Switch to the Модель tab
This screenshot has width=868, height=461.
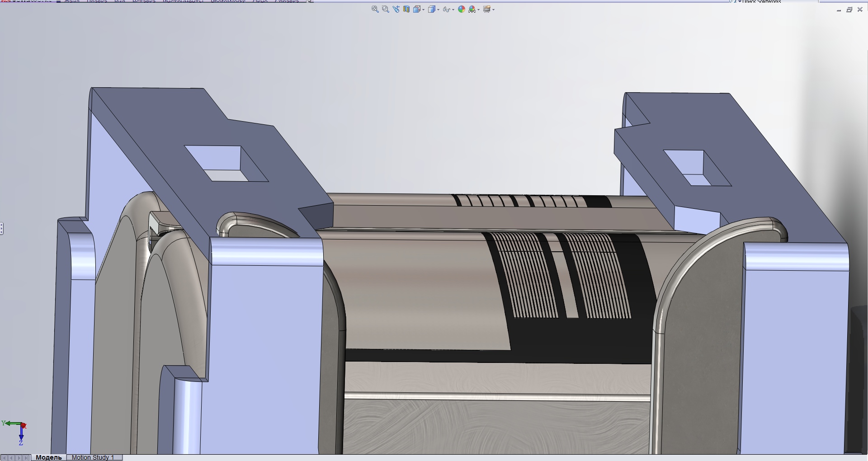point(48,457)
